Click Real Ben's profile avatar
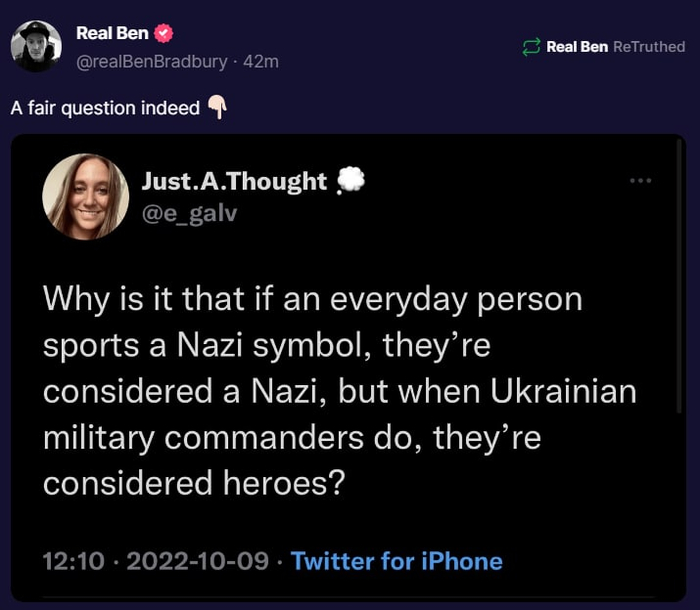This screenshot has width=700, height=610. click(x=37, y=46)
